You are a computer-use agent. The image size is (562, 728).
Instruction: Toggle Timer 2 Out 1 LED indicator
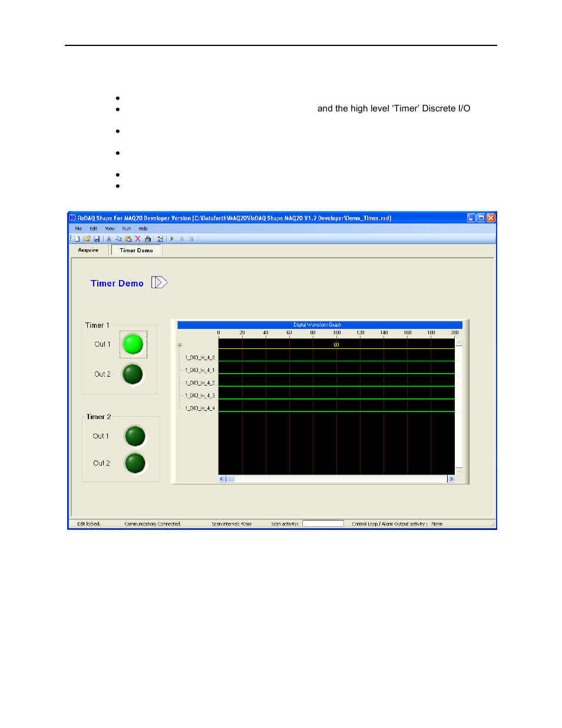[135, 436]
